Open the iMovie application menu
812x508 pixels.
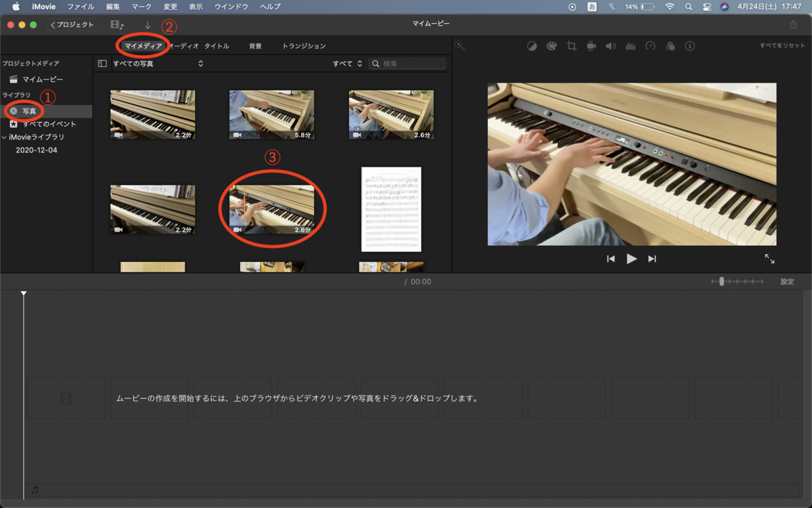(x=43, y=7)
